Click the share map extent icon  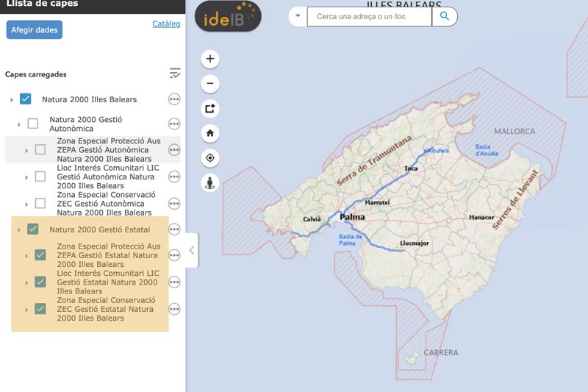(x=210, y=108)
